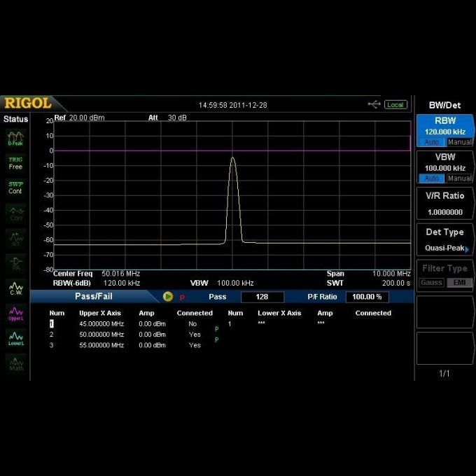Click the SWP Cont sweep icon
The height and width of the screenshot is (476, 476).
point(15,188)
